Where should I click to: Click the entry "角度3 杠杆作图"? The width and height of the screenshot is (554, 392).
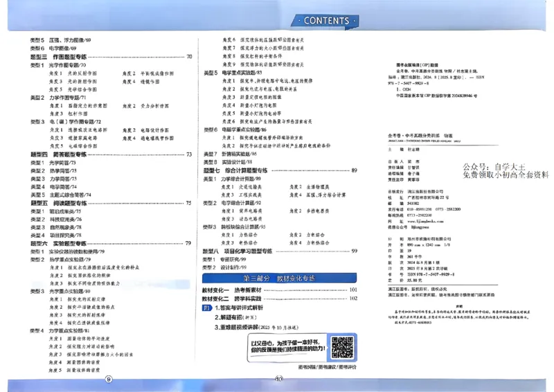click(x=68, y=114)
